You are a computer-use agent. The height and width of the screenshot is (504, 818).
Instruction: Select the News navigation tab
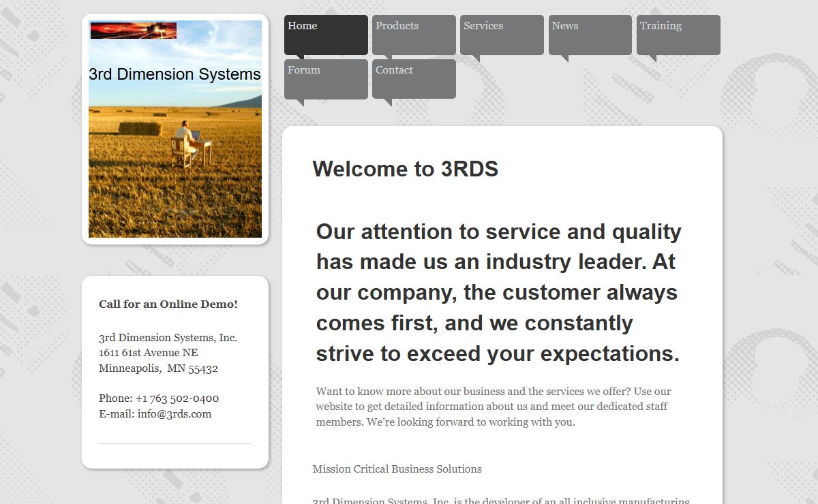point(590,35)
